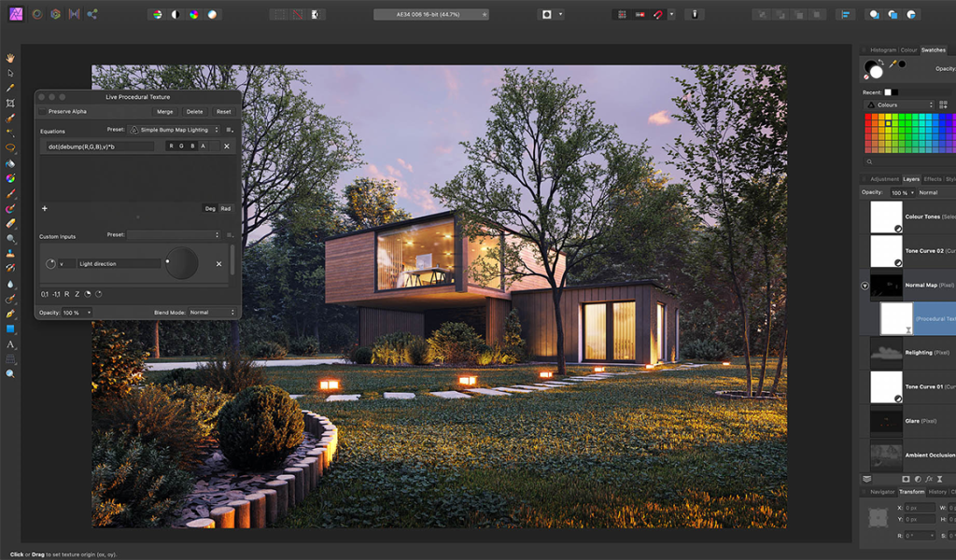Toggle the G channel for the equation
This screenshot has width=956, height=560.
(182, 147)
